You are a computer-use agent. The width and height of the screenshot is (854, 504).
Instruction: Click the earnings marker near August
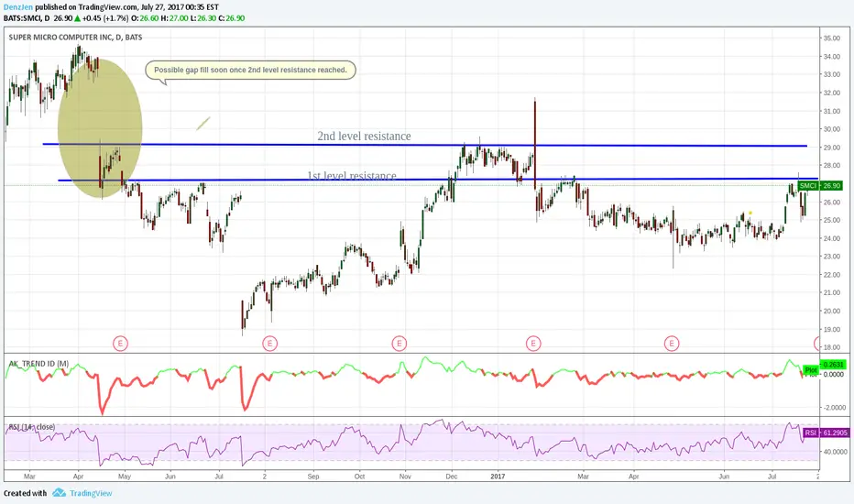point(269,344)
